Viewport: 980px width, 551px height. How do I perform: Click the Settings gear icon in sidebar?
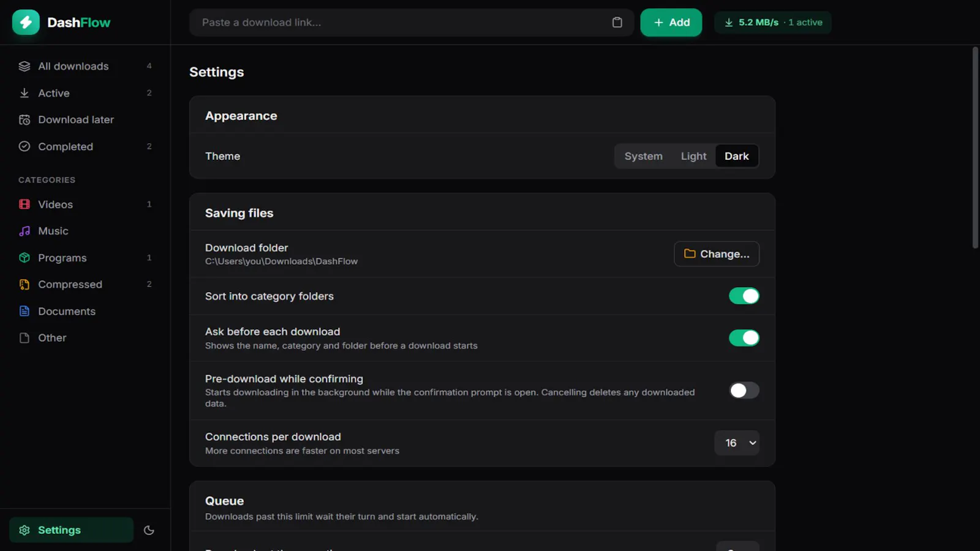pyautogui.click(x=24, y=530)
